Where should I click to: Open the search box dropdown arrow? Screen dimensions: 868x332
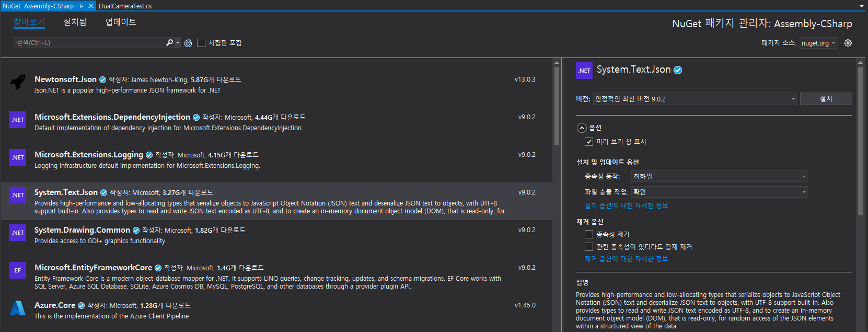tap(178, 43)
